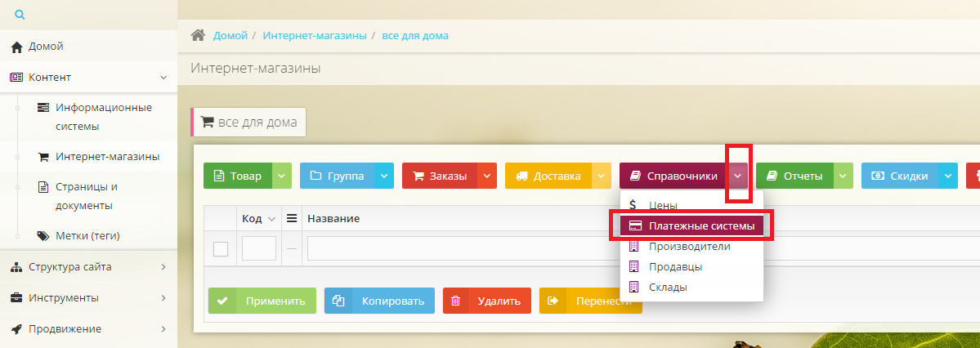The height and width of the screenshot is (348, 980).
Task: Choose Платежные системы from the menu
Action: 691,225
